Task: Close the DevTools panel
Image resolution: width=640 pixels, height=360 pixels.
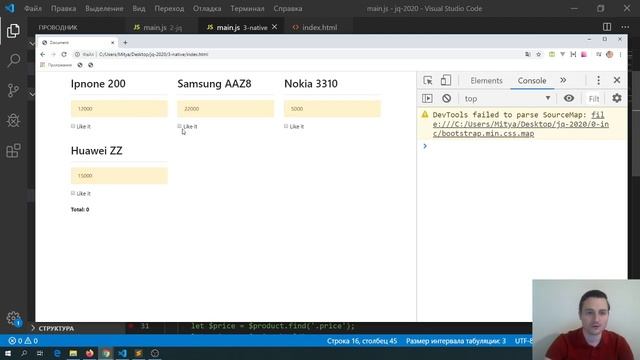Action: pos(617,80)
